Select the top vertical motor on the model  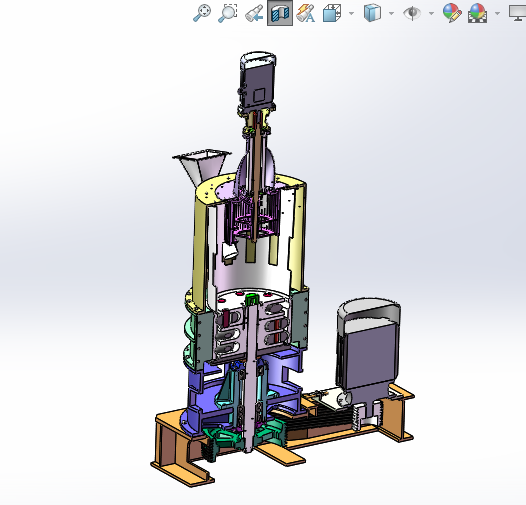pos(258,81)
